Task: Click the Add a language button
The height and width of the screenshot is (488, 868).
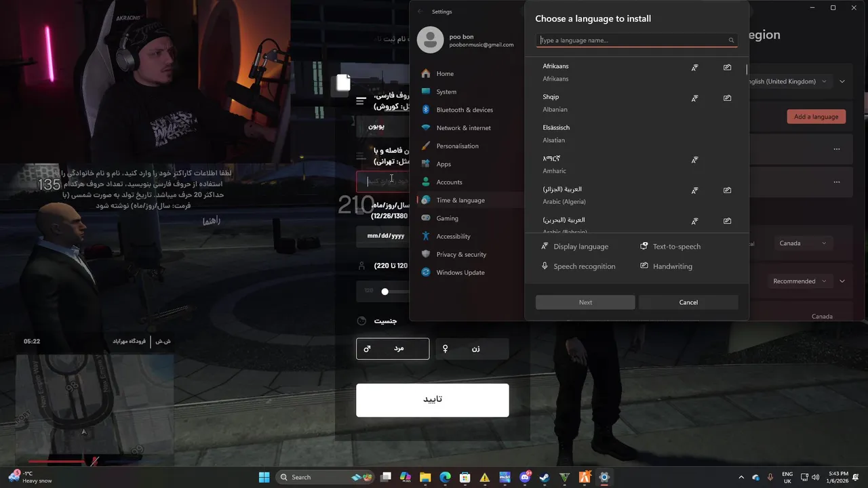Action: pyautogui.click(x=816, y=117)
